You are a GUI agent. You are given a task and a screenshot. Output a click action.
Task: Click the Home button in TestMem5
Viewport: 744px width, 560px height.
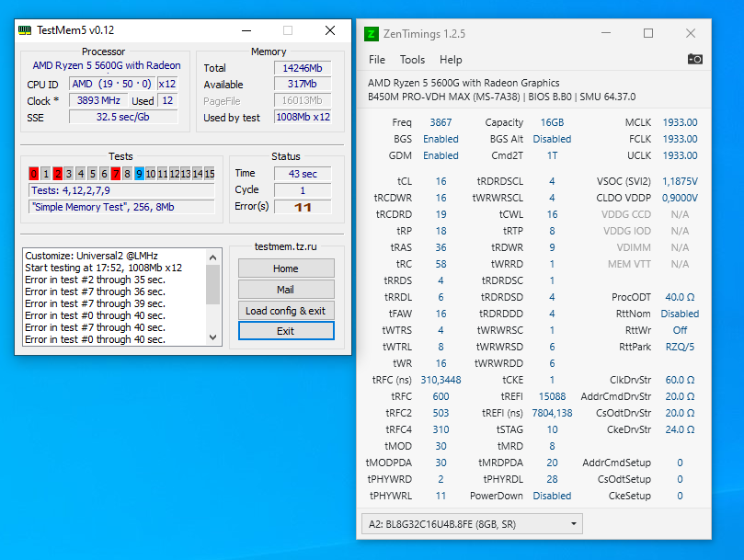tap(286, 269)
